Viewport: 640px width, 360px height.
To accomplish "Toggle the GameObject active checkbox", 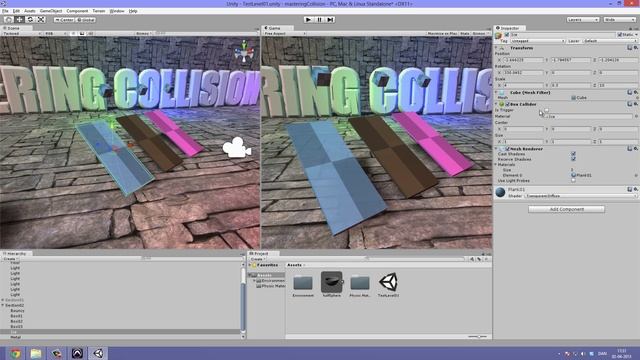I will tap(507, 35).
